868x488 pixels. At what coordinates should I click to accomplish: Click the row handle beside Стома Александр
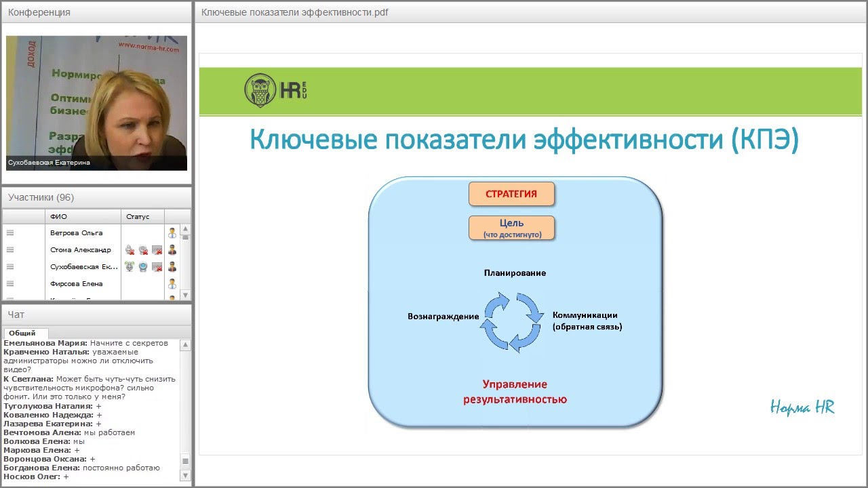tap(10, 249)
